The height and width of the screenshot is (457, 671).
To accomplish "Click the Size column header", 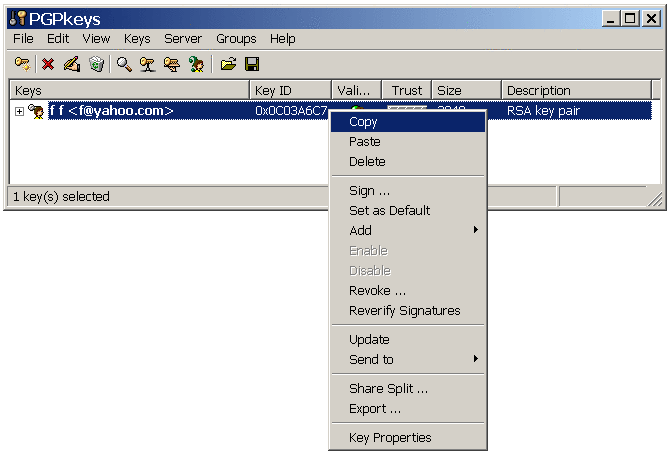I will tap(466, 90).
